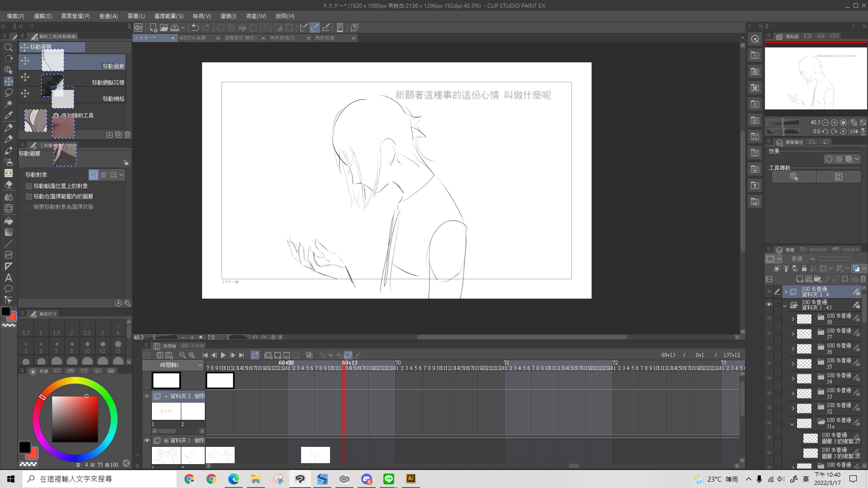Click navigator zoom out minus button
868x488 pixels.
[826, 122]
